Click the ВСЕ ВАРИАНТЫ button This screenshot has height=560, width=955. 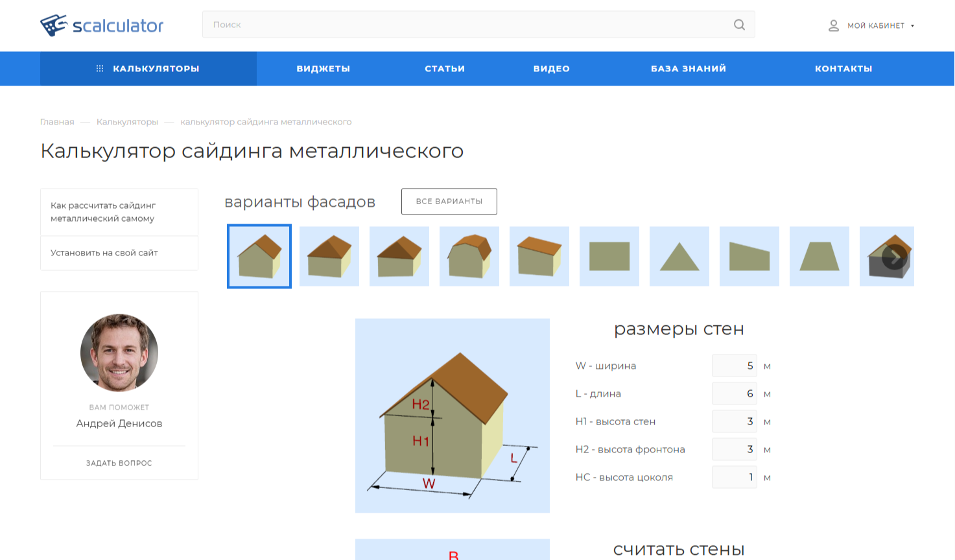[449, 202]
